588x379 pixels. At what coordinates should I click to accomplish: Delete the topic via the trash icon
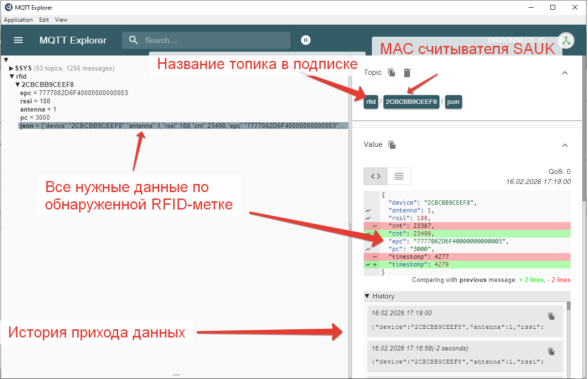(x=406, y=72)
